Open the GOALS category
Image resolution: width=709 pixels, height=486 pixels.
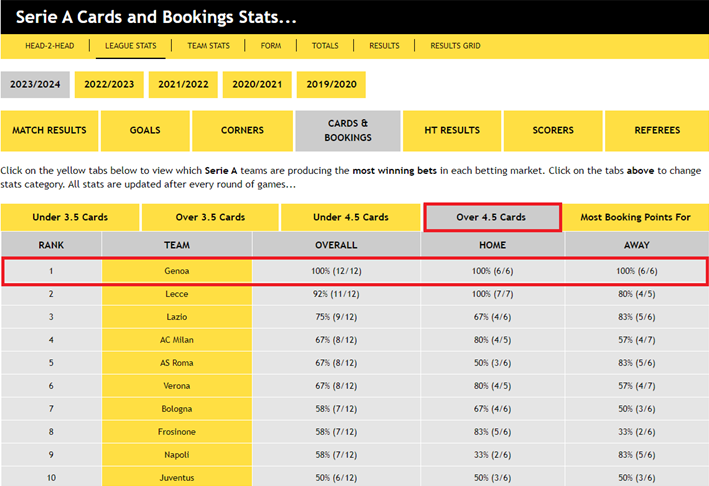pyautogui.click(x=145, y=131)
